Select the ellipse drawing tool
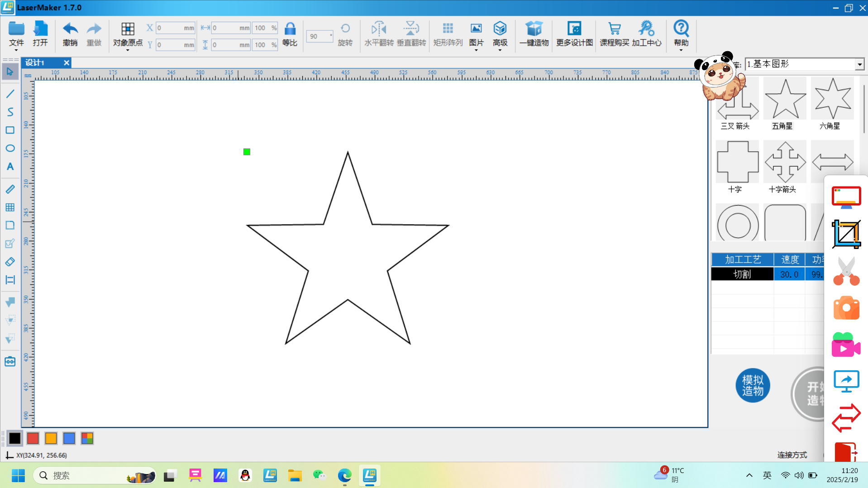 point(10,148)
